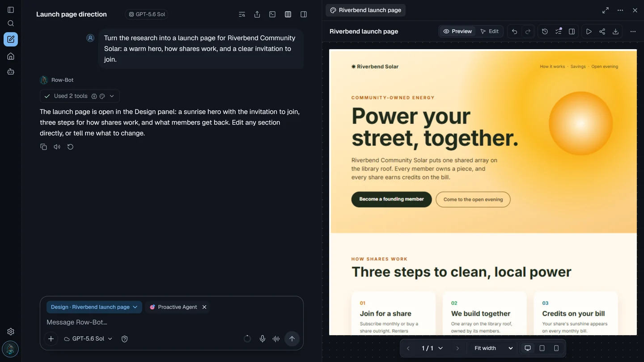This screenshot has height=362, width=644.
Task: Remove the Proactive Agent chip
Action: coord(204,307)
